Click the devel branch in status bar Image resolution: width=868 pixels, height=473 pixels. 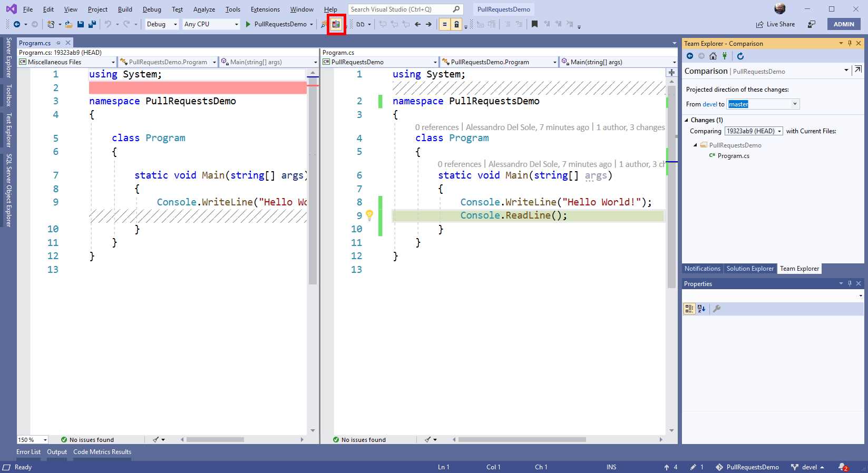808,467
